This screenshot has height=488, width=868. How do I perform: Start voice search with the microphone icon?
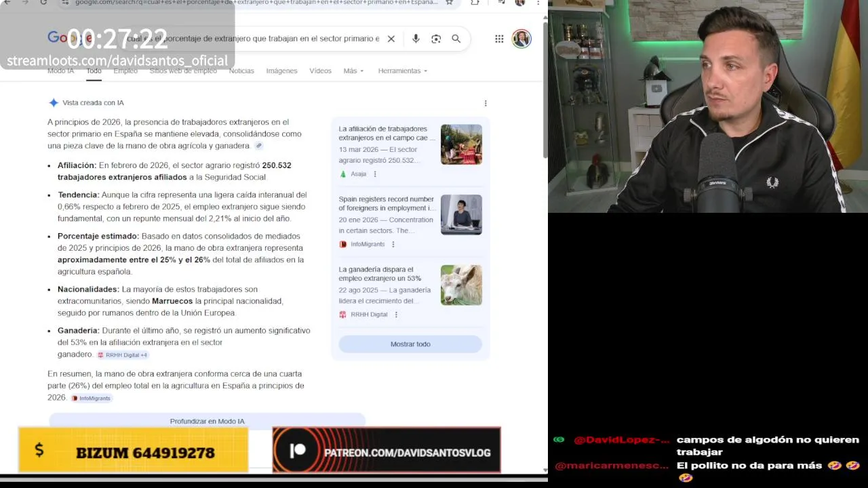416,39
